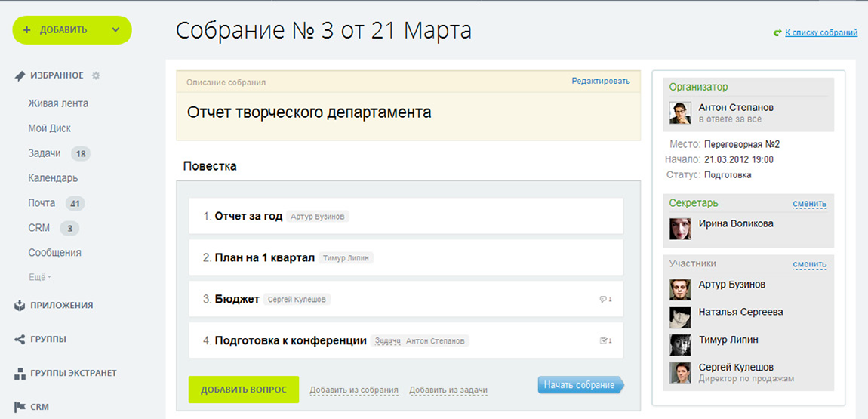Go to К списку собраний link
Viewport: 868px width, 419px height.
pyautogui.click(x=821, y=33)
